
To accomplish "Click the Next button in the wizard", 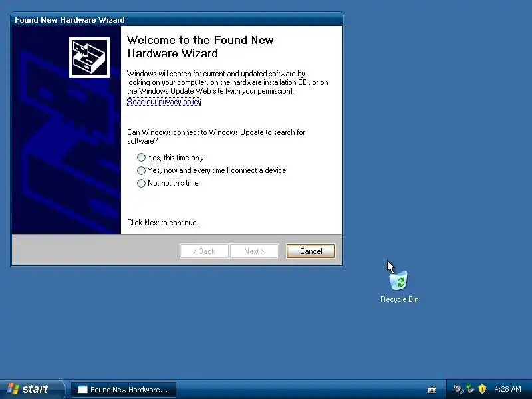I will click(x=254, y=251).
